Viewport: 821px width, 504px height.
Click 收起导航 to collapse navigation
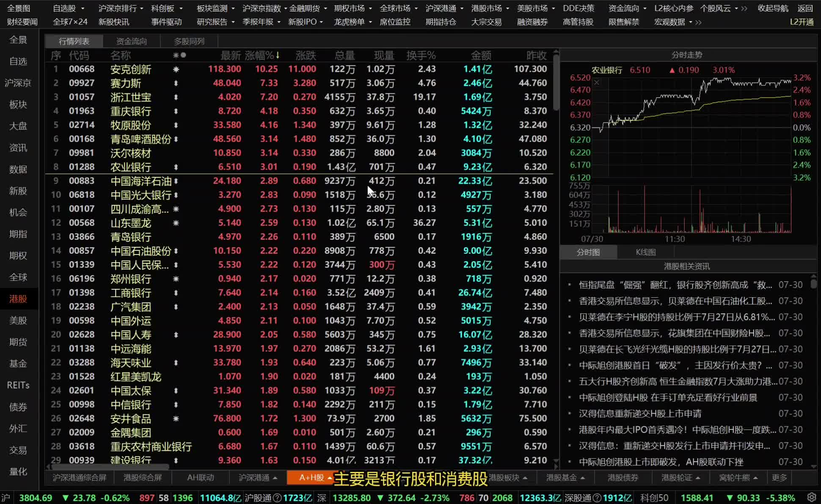(x=773, y=8)
